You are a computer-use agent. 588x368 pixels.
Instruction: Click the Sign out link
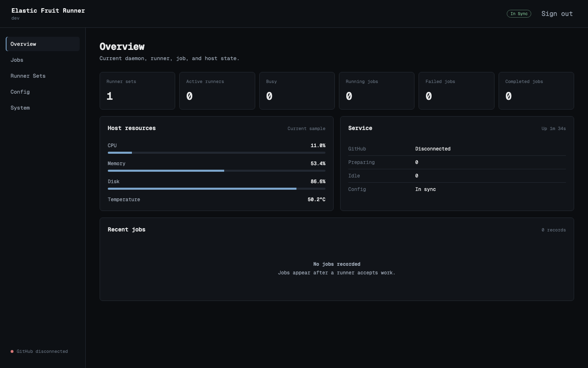click(x=557, y=13)
